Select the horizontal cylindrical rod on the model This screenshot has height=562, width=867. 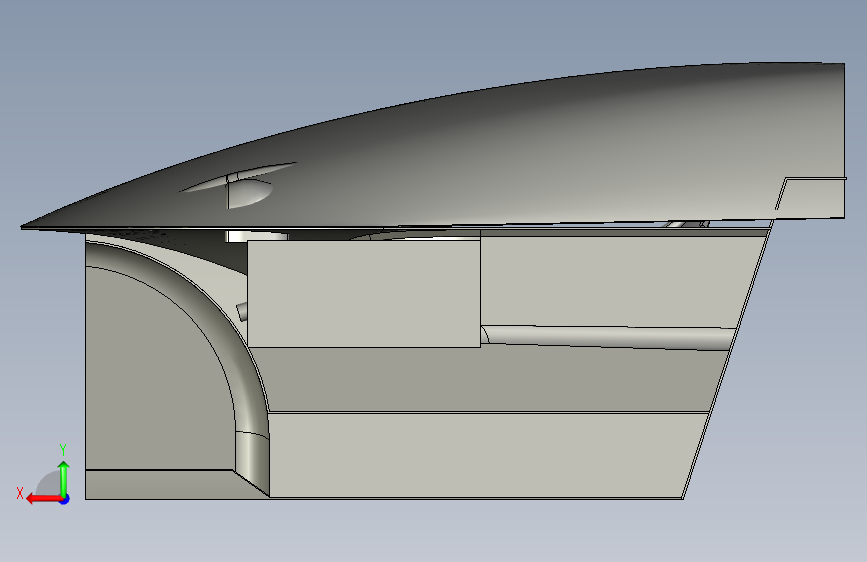tap(607, 337)
